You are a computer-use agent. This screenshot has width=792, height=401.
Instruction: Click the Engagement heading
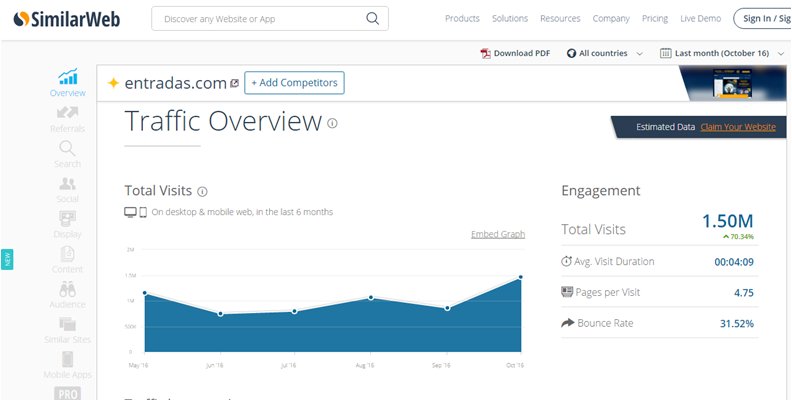[x=601, y=191]
